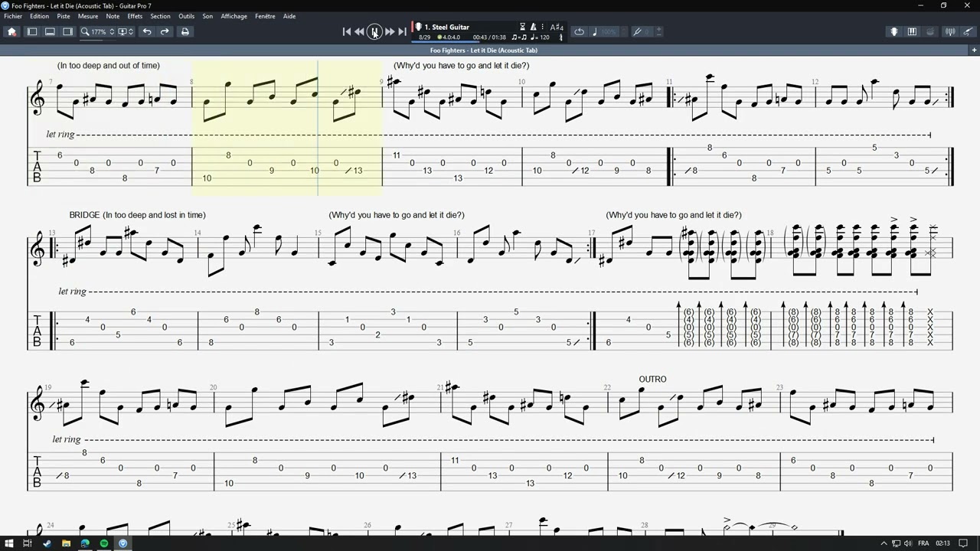Open the tuner sound waves icon
This screenshot has height=551, width=980.
950,31
